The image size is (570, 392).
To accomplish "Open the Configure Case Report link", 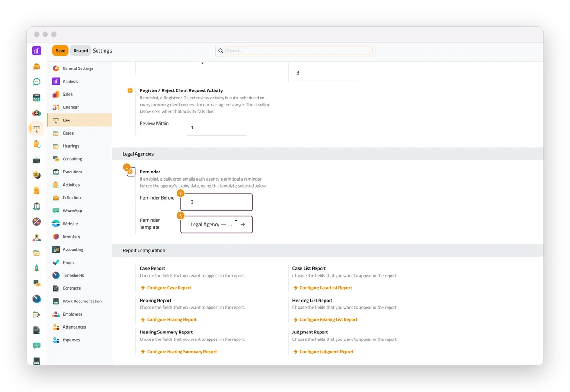I will [x=166, y=288].
